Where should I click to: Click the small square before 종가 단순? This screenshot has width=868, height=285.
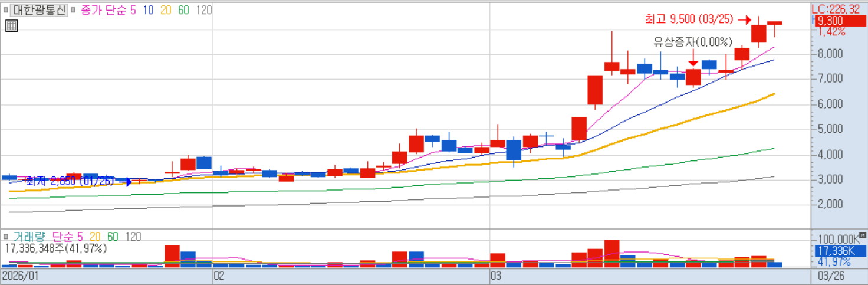[74, 10]
